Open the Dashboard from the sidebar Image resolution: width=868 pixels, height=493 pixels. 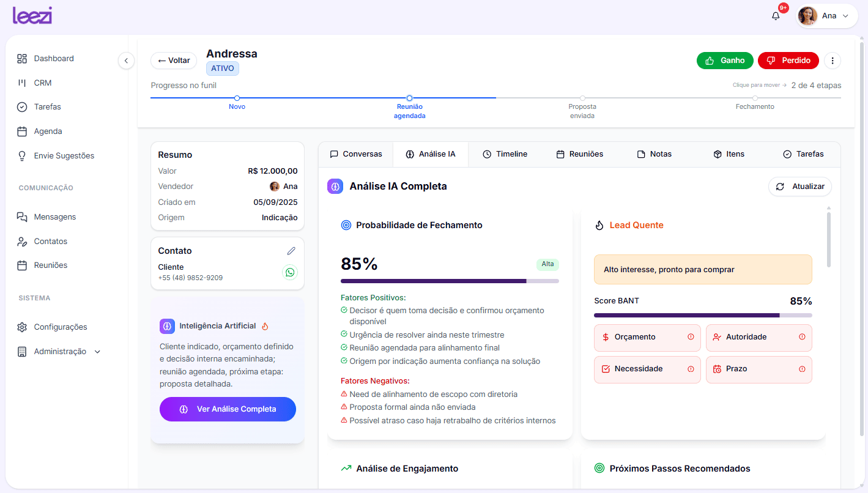(54, 59)
